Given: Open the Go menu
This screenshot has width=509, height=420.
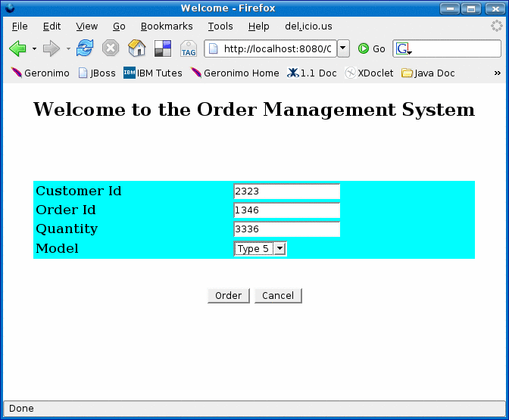Looking at the screenshot, I should [119, 26].
